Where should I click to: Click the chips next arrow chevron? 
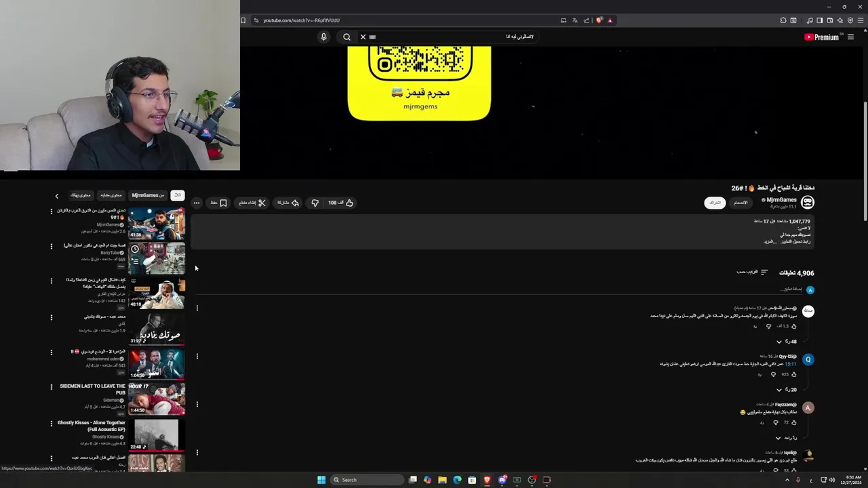coord(57,196)
